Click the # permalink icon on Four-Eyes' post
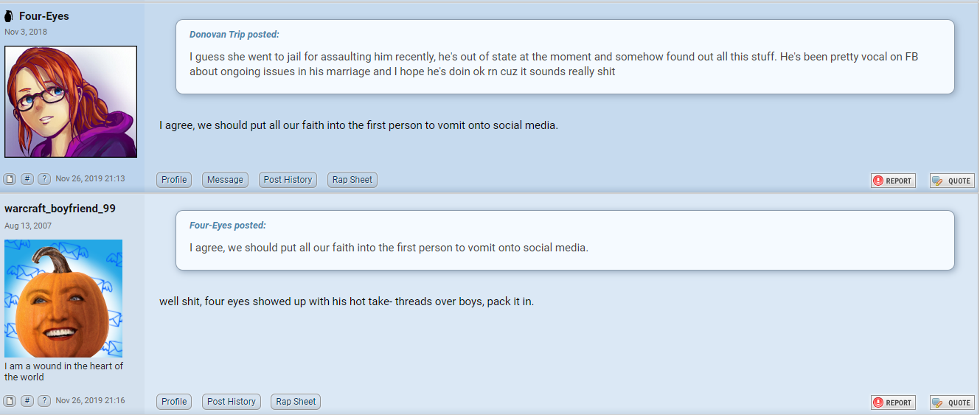The height and width of the screenshot is (415, 980). (x=27, y=178)
